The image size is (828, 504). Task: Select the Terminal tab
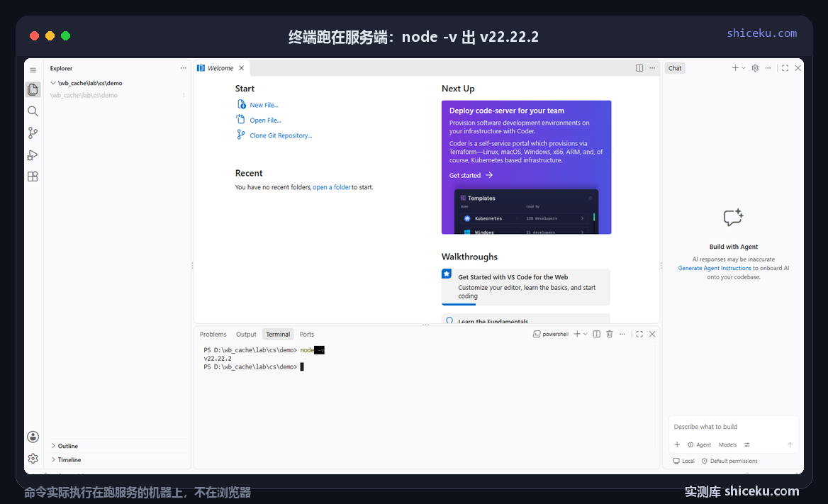pyautogui.click(x=278, y=335)
